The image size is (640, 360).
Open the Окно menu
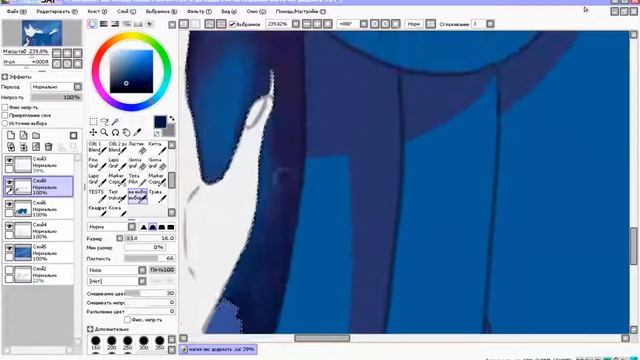point(256,11)
